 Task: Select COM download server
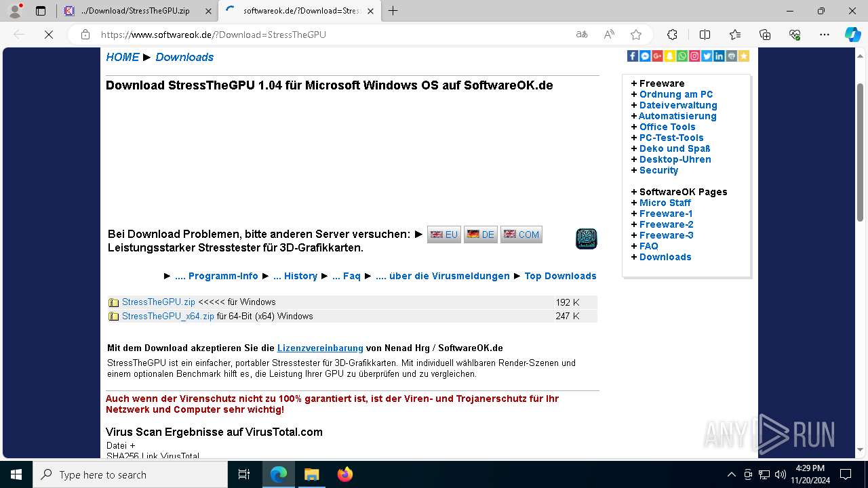pyautogui.click(x=521, y=235)
